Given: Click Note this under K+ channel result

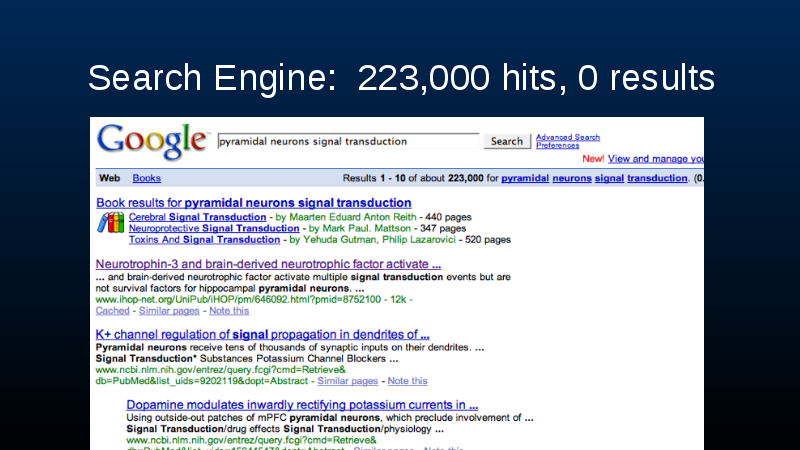Looking at the screenshot, I should pos(407,381).
